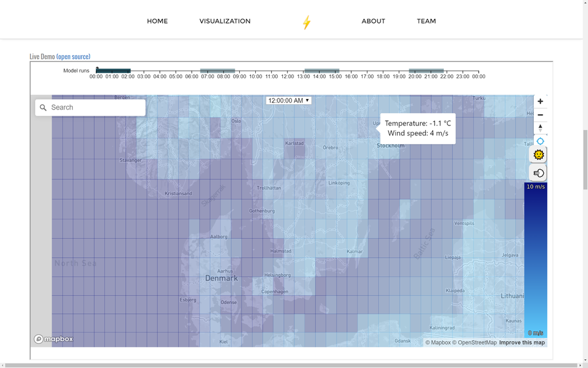Click the Linköping label on the map
This screenshot has height=368, width=588.
(x=339, y=183)
